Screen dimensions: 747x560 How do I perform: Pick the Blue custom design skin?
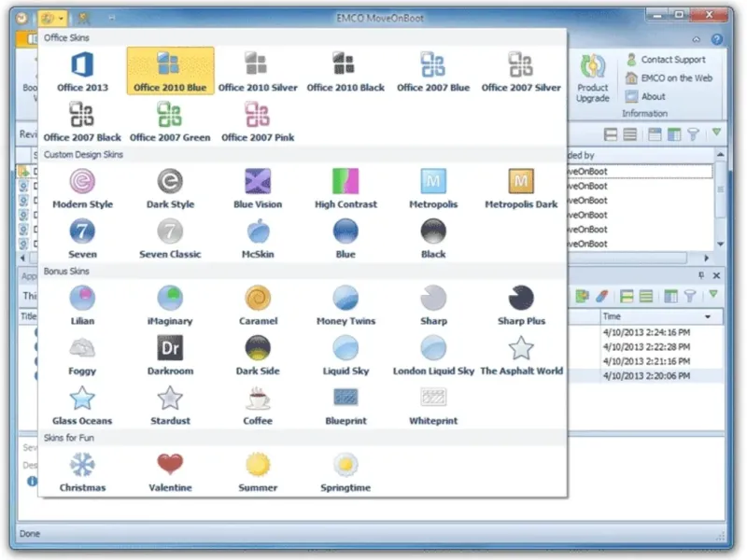[345, 238]
